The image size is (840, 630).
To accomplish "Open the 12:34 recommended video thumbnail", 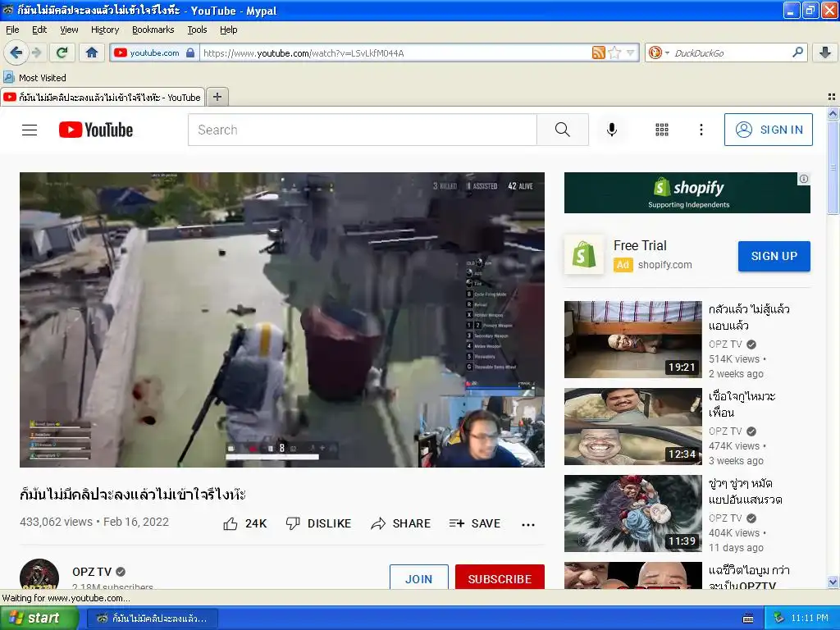I will click(x=632, y=427).
